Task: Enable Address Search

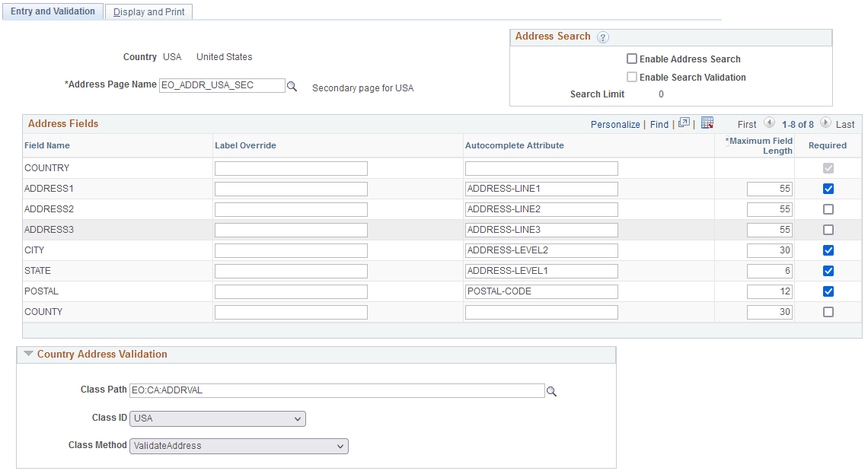Action: 632,59
